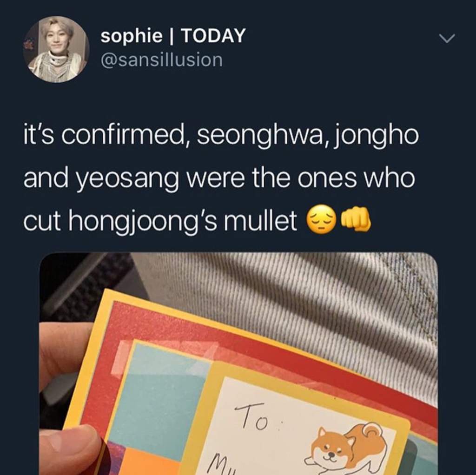Viewport: 476px width, 475px height.
Task: Expand the tweet options chevron
Action: (x=447, y=38)
